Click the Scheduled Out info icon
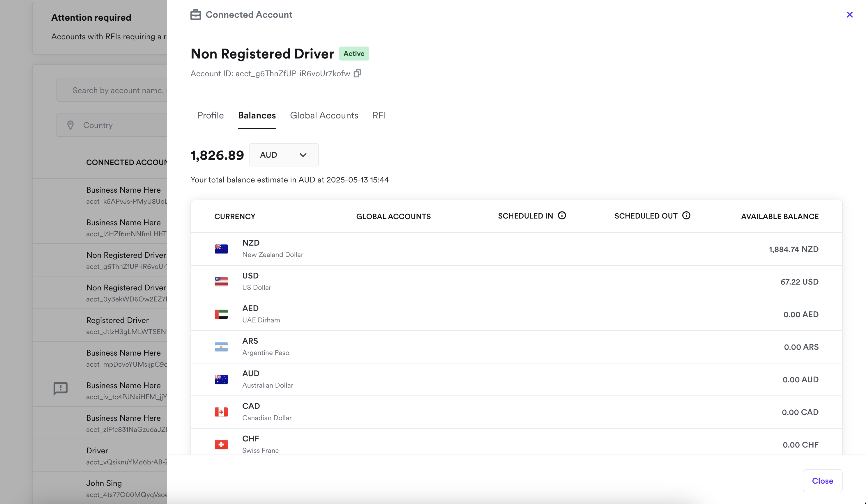The height and width of the screenshot is (504, 866). [x=686, y=216]
